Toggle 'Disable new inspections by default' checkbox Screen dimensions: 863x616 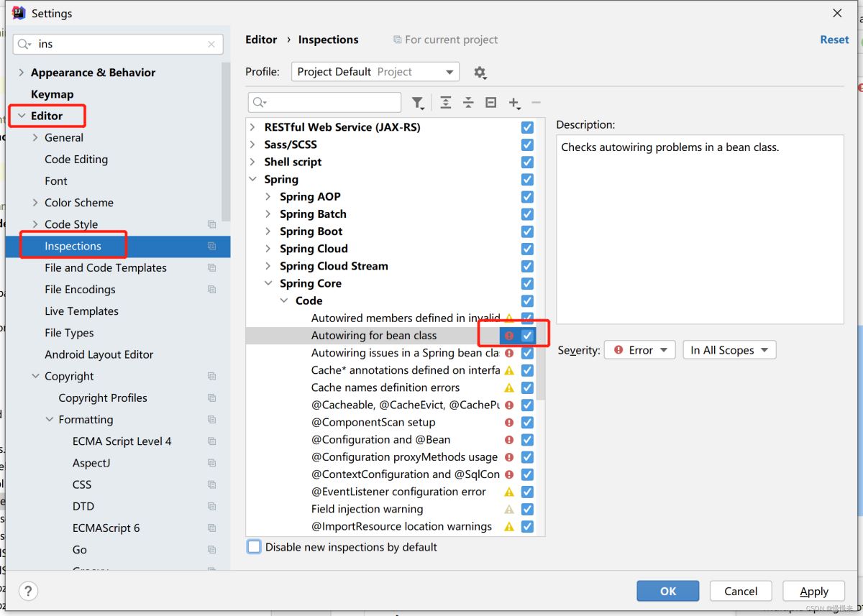tap(254, 547)
